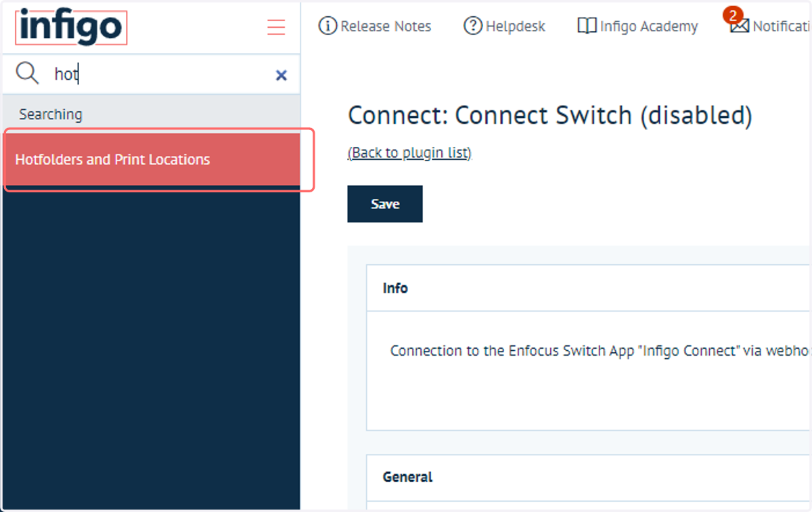Click the Infigo logo

click(x=70, y=28)
